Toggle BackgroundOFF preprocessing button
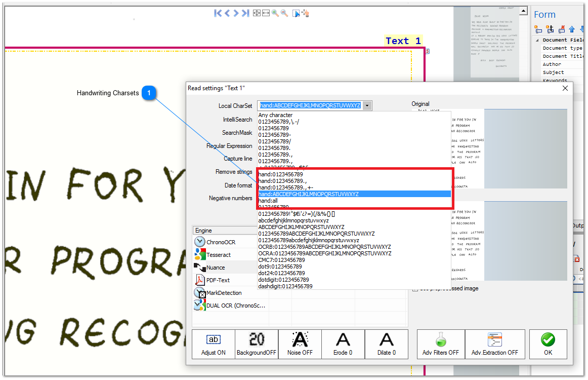The width and height of the screenshot is (588, 380). coord(256,344)
